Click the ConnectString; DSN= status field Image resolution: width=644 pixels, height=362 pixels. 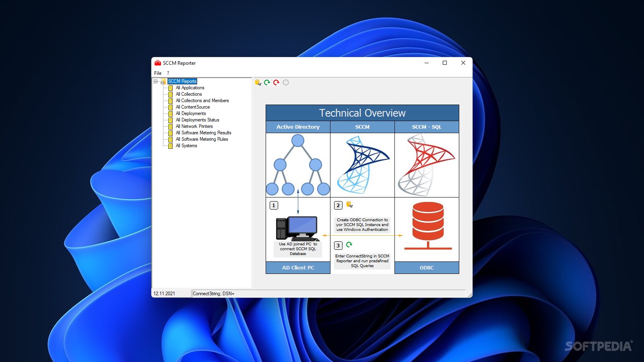point(328,294)
